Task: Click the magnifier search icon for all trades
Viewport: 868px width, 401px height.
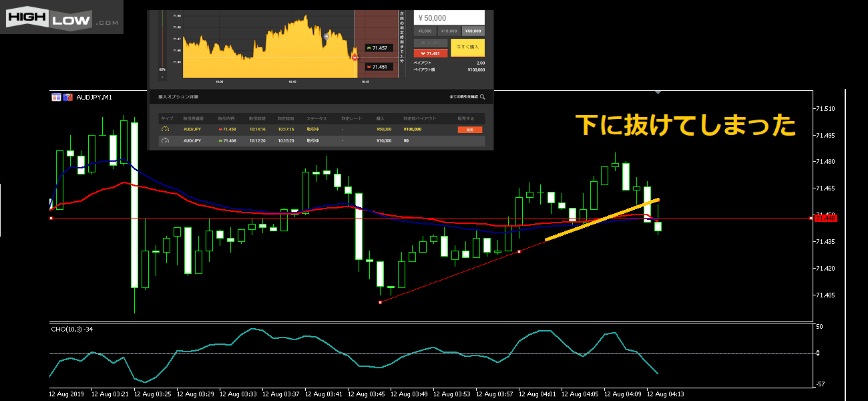Action: [x=482, y=98]
